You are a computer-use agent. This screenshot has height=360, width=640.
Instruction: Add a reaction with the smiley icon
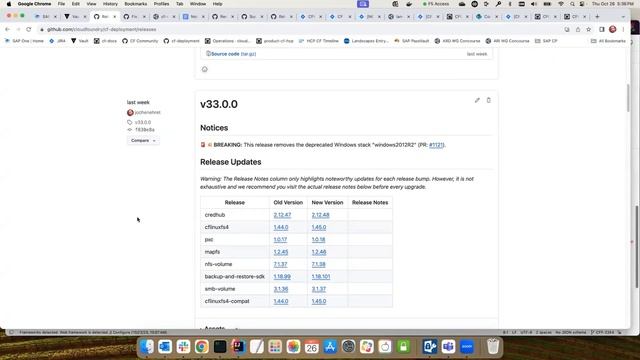pyautogui.click(x=204, y=69)
